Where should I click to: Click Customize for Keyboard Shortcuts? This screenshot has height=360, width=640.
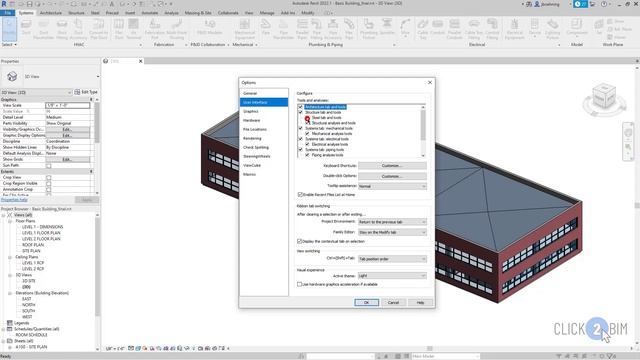click(x=392, y=166)
